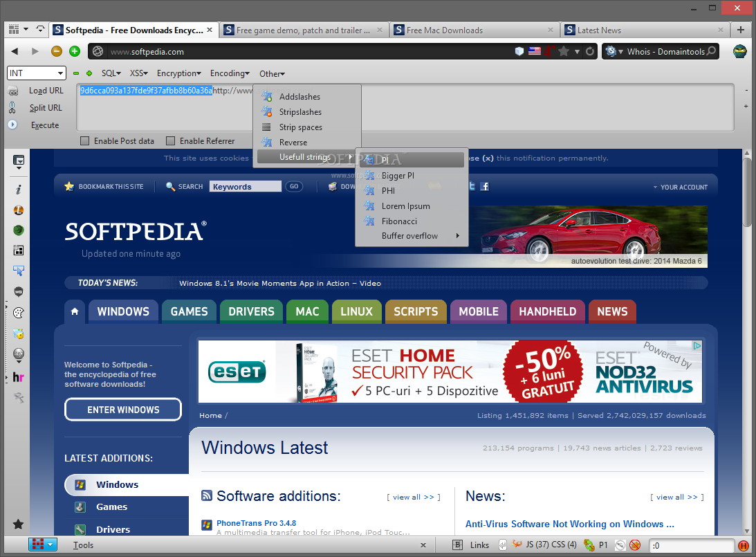Click the red H HackBar status icon
Screen dimensions: 756x557
tap(744, 545)
